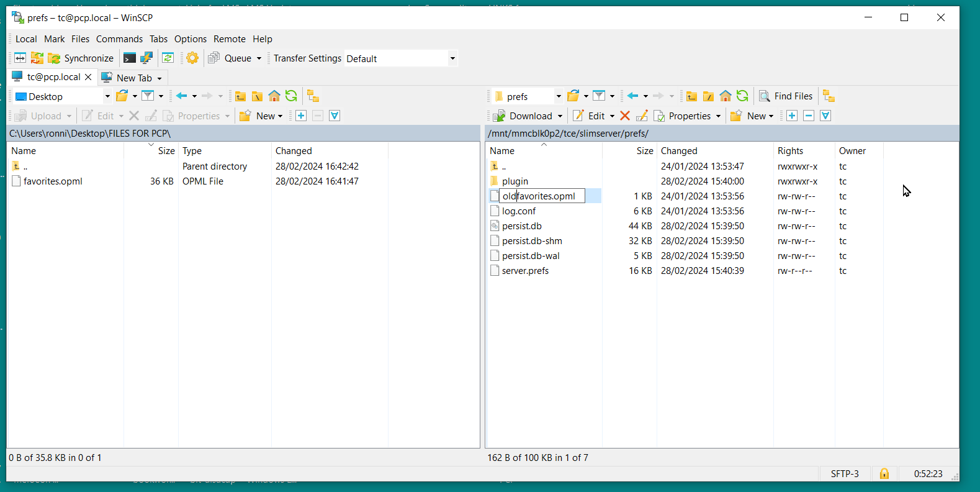Click the session lock icon in status bar
Screen dimensions: 980x492
[x=884, y=474]
